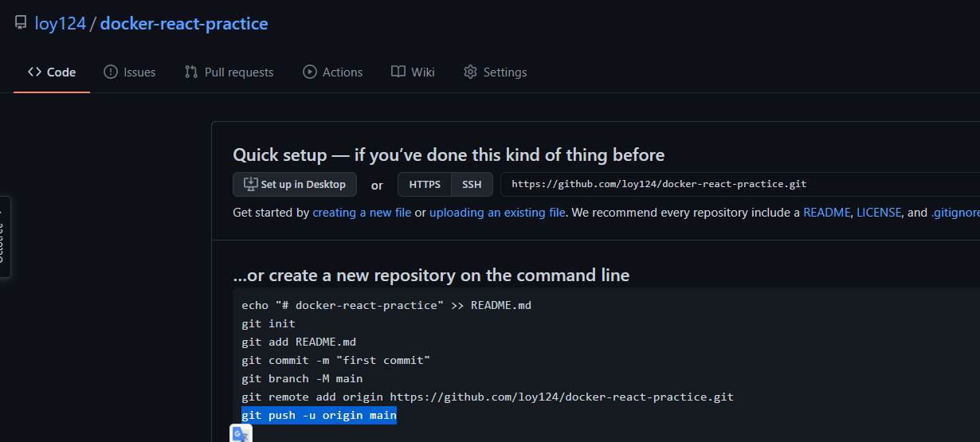Open the .gitignore recommendation link
This screenshot has width=980, height=442.
tap(955, 213)
